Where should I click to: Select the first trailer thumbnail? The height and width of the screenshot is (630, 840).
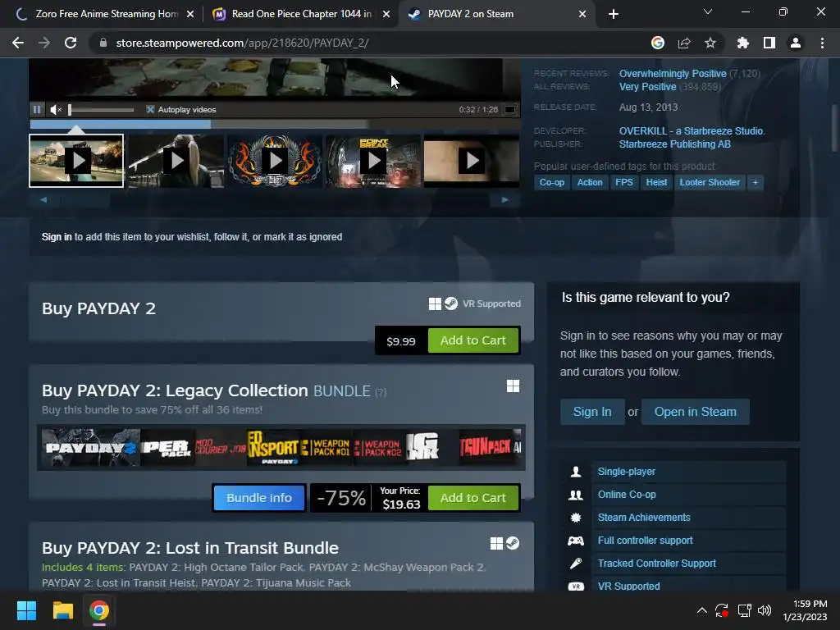click(76, 160)
